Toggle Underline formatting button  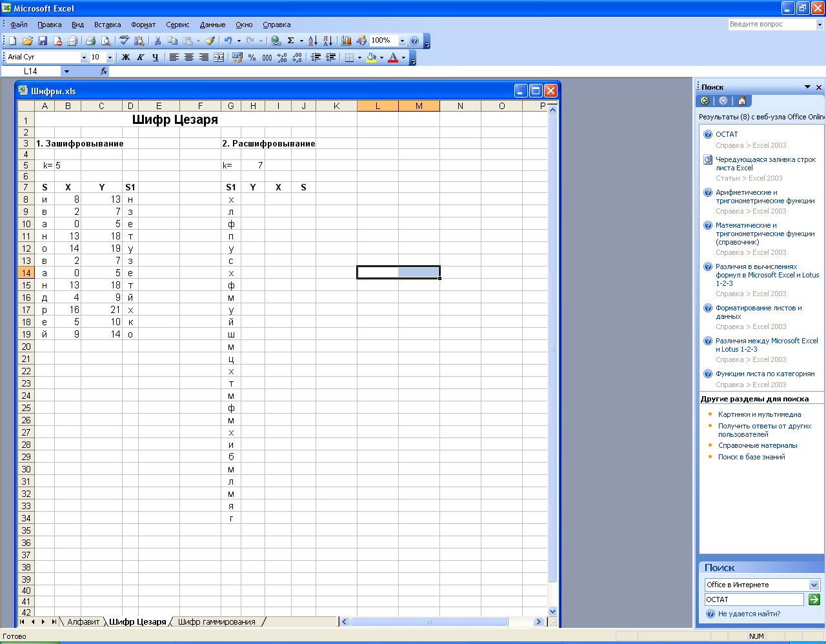point(155,57)
